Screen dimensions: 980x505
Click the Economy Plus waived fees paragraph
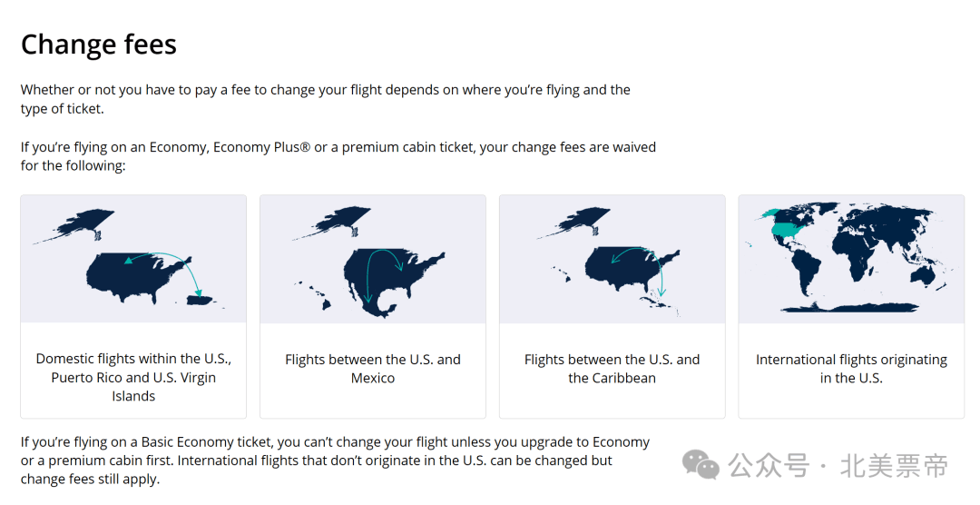[338, 156]
